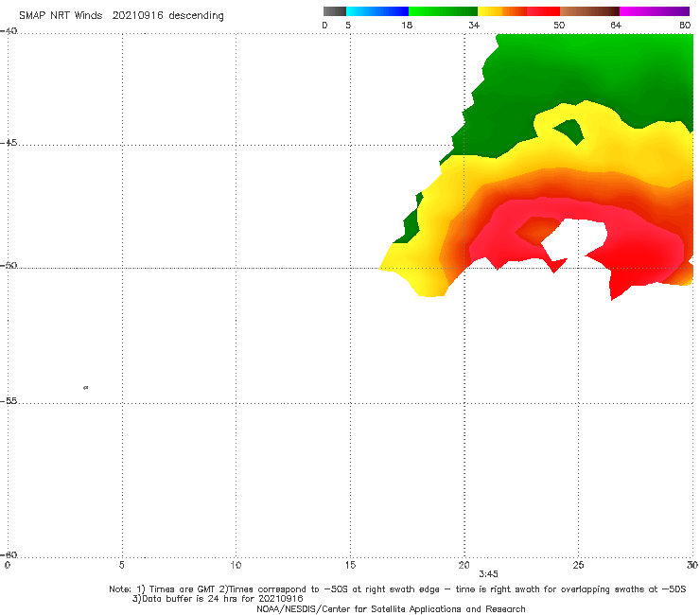
Task: Click the 'Data buffer is 24 hrs' note
Action: click(218, 599)
